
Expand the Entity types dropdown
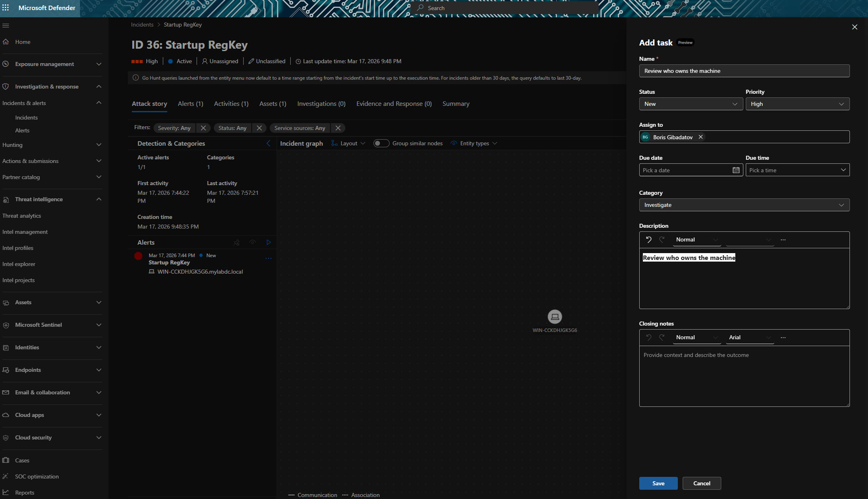tap(474, 143)
